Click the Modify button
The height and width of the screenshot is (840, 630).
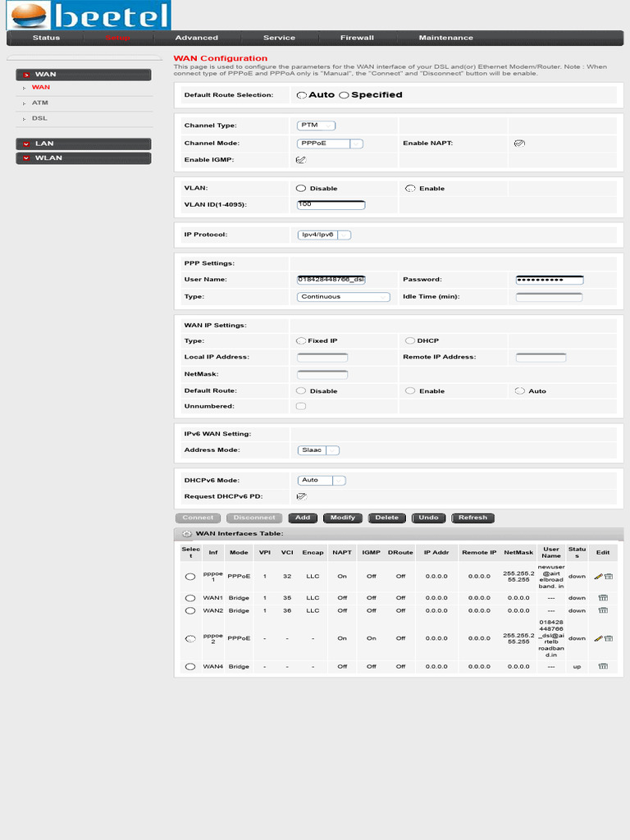click(x=343, y=518)
